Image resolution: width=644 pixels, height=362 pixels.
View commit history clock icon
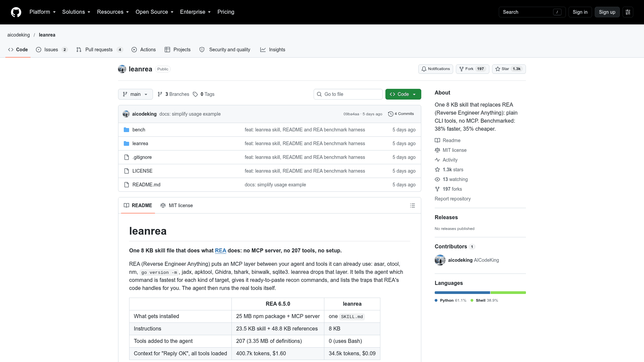point(391,114)
